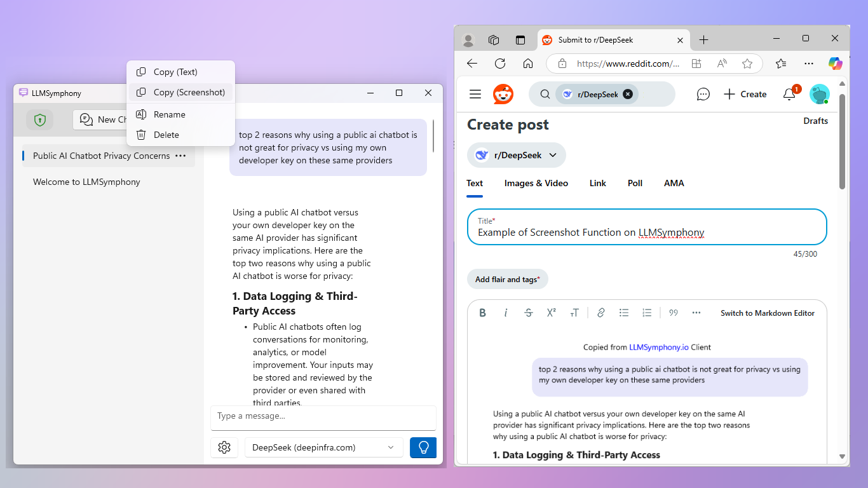
Task: Click the blue lightbulb send button
Action: point(423,447)
